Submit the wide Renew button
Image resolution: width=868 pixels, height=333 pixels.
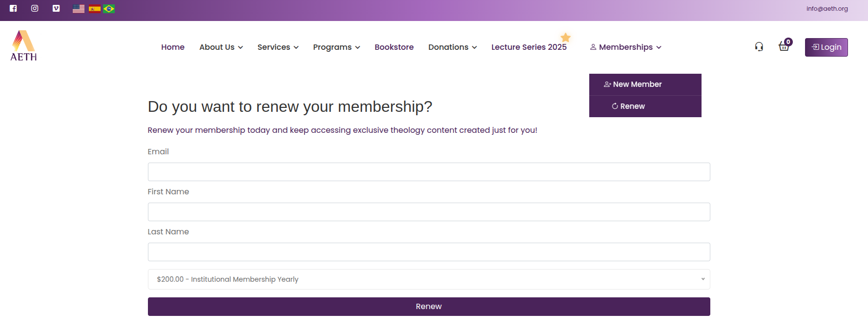[429, 307]
